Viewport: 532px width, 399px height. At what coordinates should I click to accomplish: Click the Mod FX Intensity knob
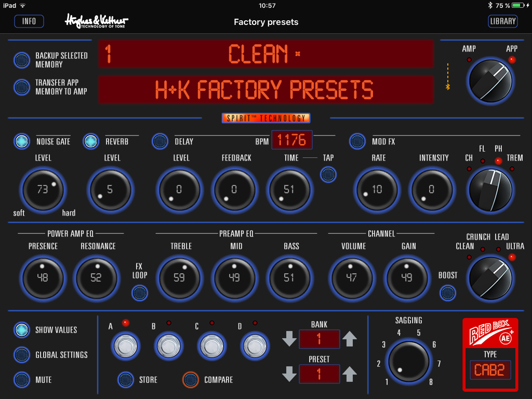[432, 190]
